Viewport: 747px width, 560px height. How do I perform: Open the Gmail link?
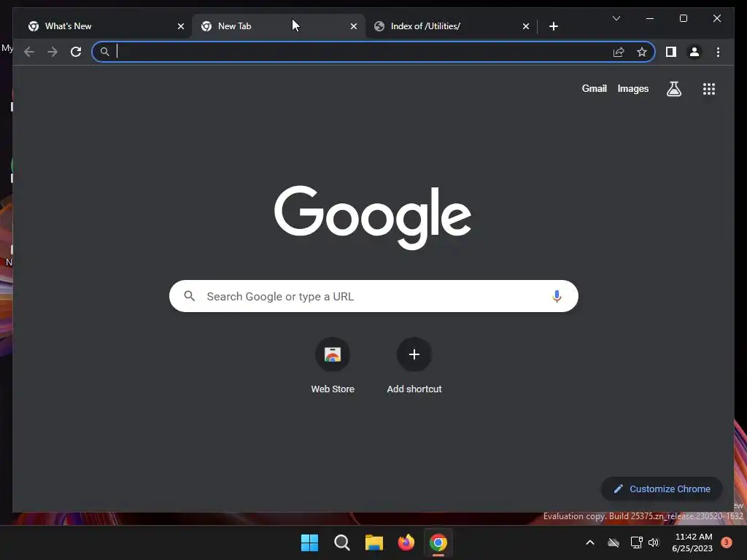[594, 88]
